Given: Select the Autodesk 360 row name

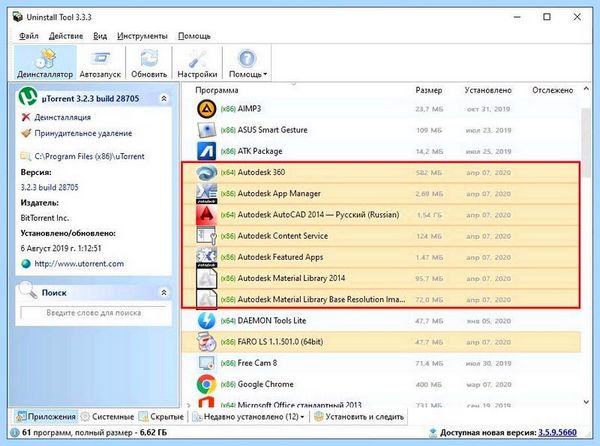Looking at the screenshot, I should 261,172.
